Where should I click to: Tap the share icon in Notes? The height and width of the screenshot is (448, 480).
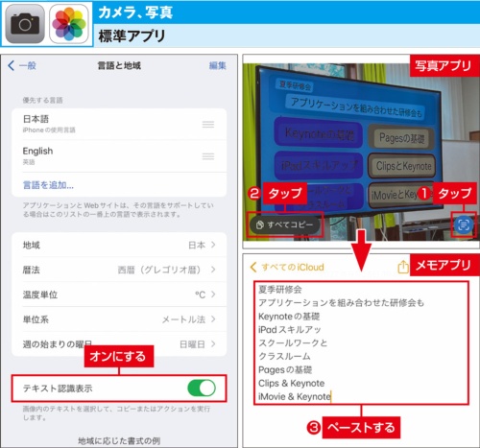click(403, 267)
